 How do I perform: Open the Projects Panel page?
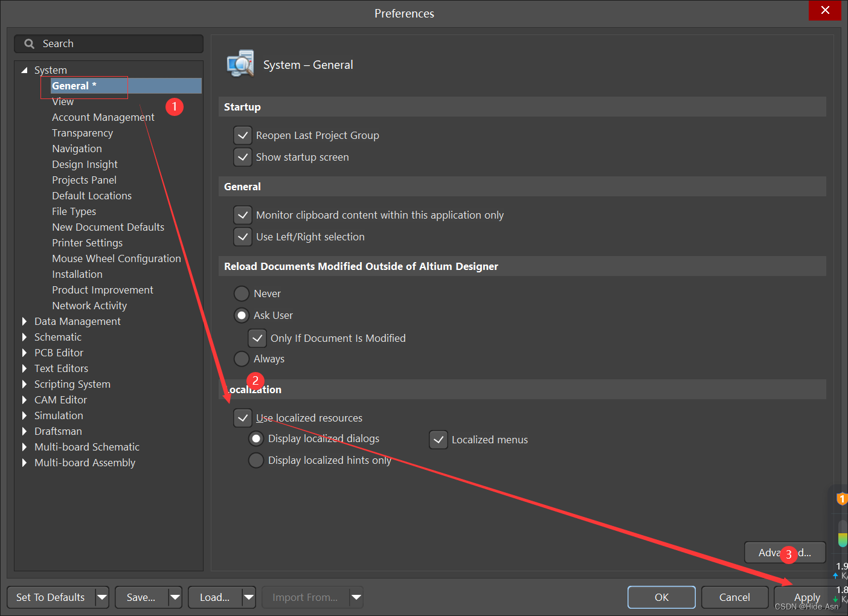tap(84, 180)
